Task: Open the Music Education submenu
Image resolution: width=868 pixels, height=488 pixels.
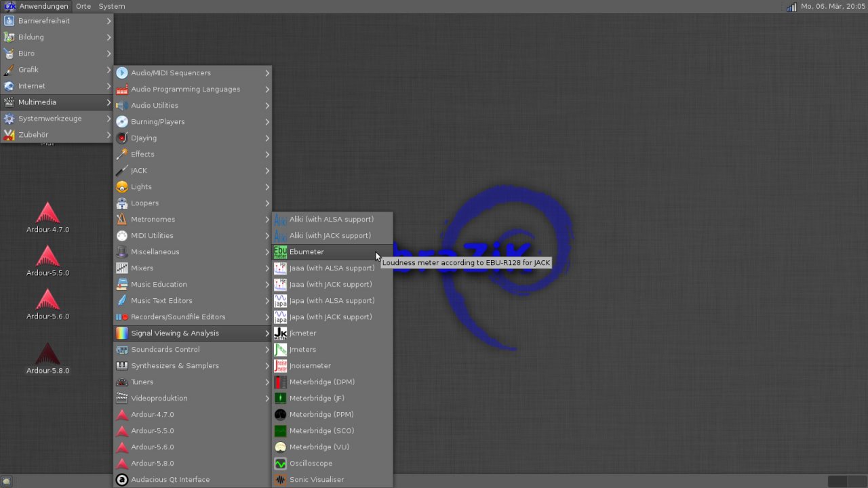Action: 193,285
